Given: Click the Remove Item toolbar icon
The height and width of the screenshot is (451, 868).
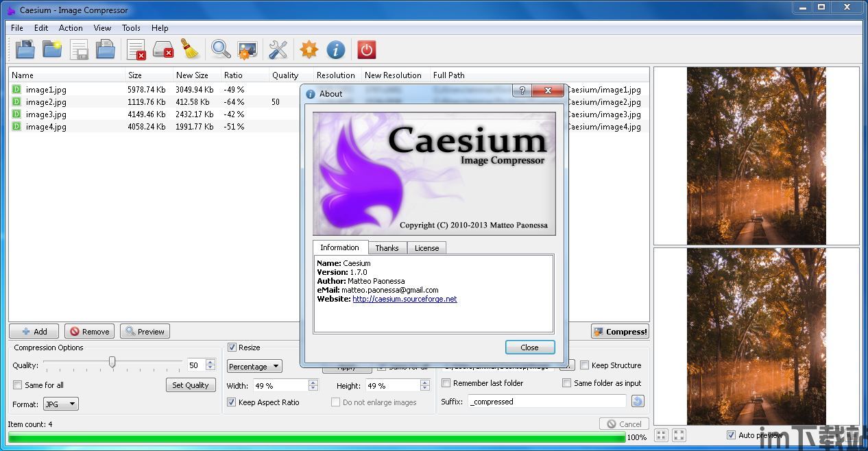Looking at the screenshot, I should click(x=136, y=49).
